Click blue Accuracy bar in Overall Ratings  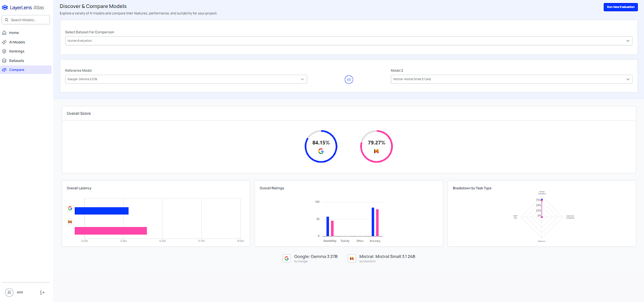(373, 222)
